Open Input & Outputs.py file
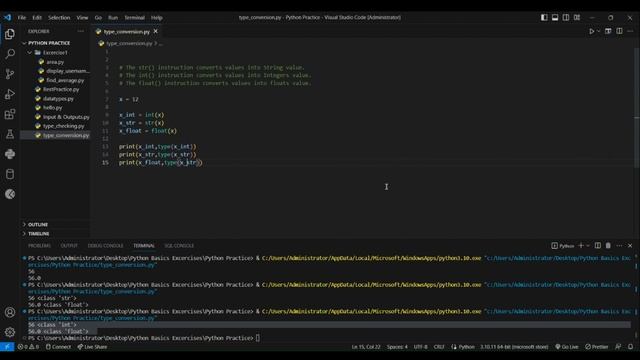640x360 pixels. 66,117
